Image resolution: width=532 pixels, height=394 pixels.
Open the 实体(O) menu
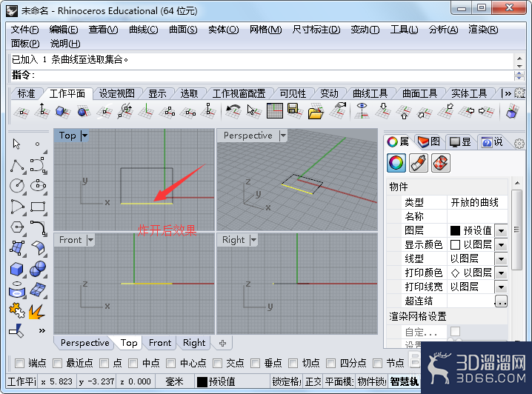pyautogui.click(x=223, y=30)
